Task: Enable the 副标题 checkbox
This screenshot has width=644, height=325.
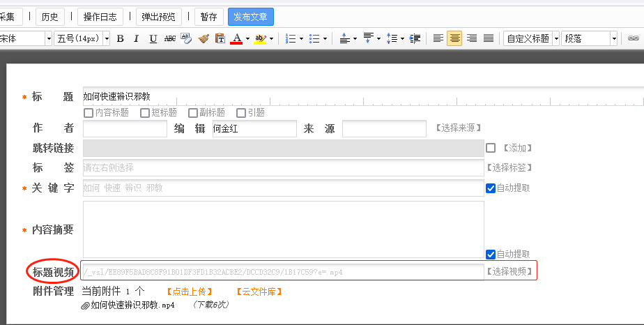Action: click(193, 113)
